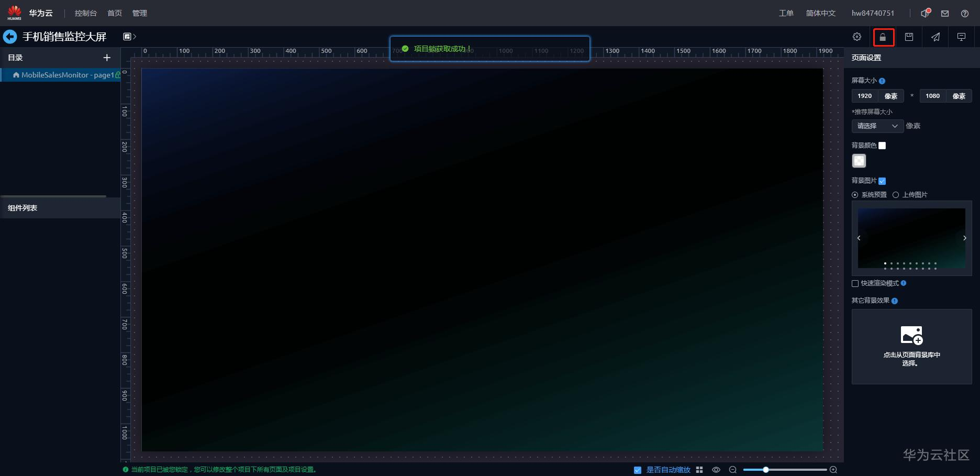
Task: Click the 手机销售监控大屏 project title
Action: pos(64,37)
